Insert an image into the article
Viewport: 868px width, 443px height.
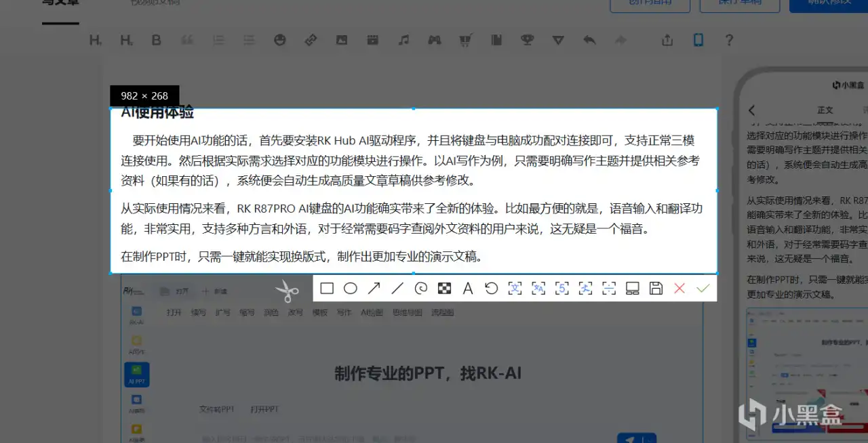342,41
